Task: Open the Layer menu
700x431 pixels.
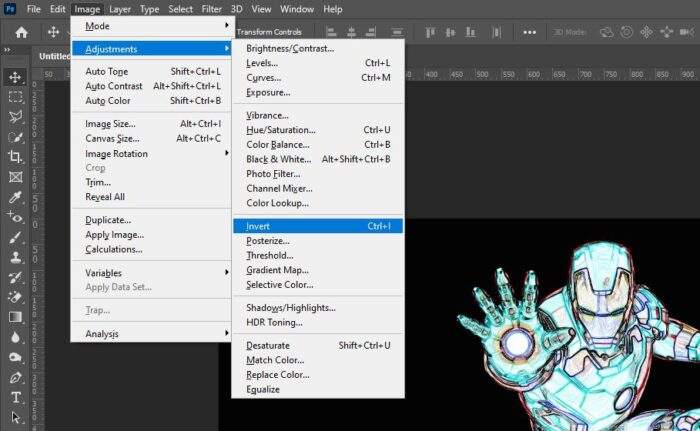Action: click(x=120, y=9)
